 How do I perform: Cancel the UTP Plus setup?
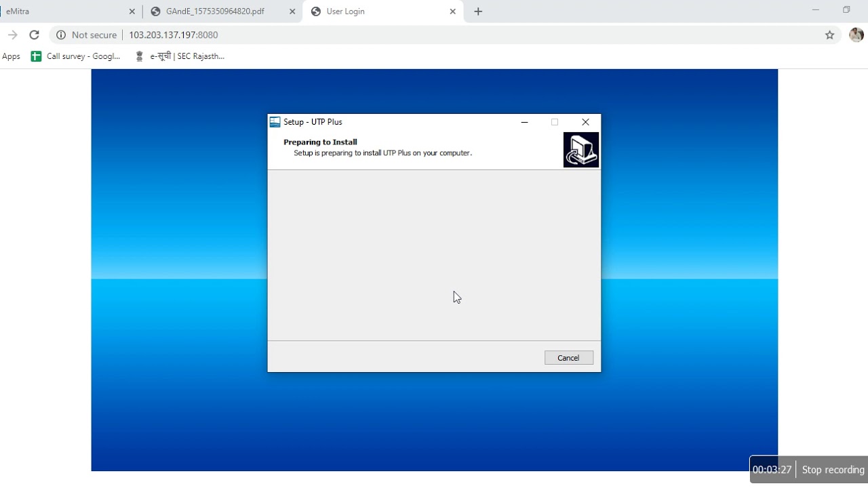568,358
